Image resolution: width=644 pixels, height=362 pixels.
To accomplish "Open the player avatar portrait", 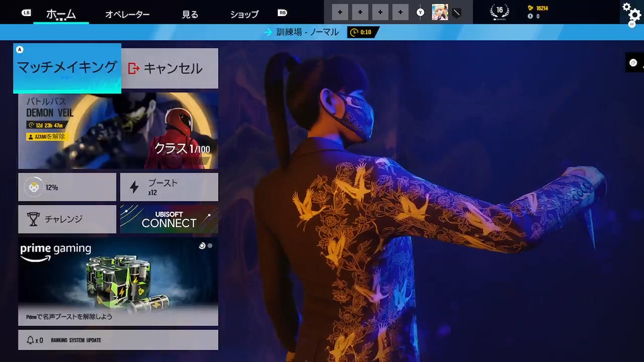I will 440,12.
